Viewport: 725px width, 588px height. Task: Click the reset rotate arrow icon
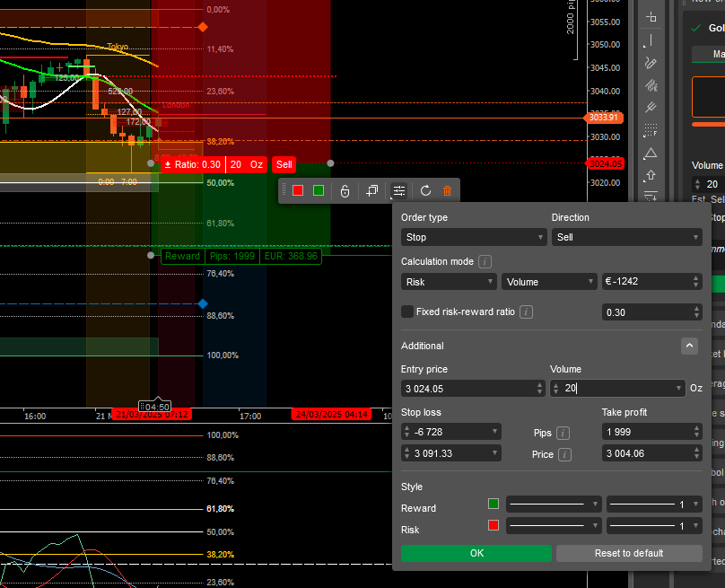pyautogui.click(x=426, y=190)
